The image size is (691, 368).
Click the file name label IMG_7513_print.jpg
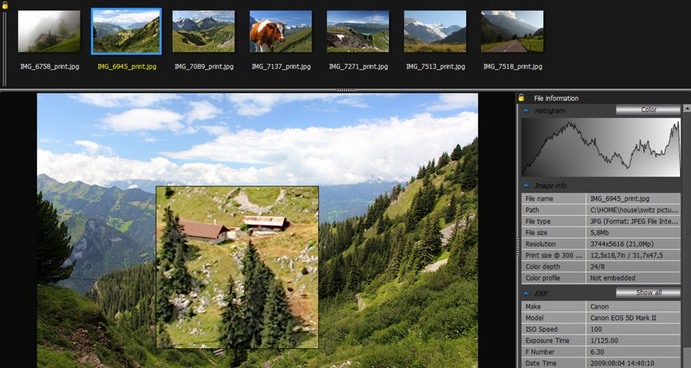pos(435,67)
